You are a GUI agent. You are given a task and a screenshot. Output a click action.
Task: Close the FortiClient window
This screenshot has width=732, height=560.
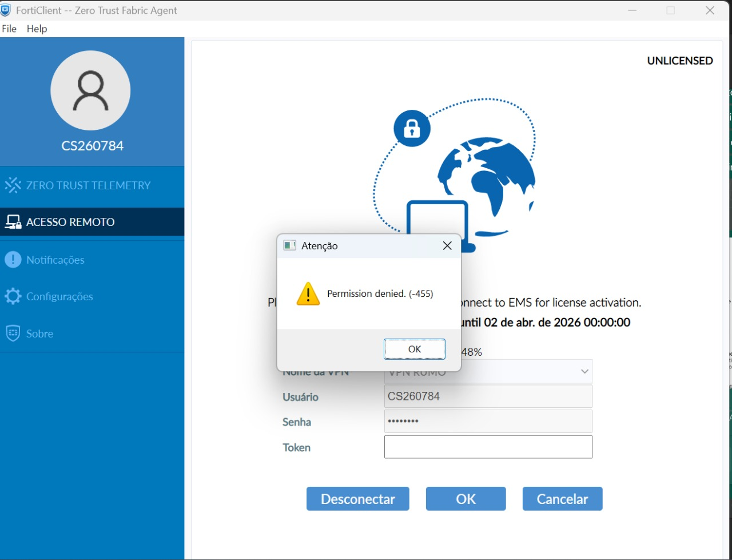tap(710, 10)
